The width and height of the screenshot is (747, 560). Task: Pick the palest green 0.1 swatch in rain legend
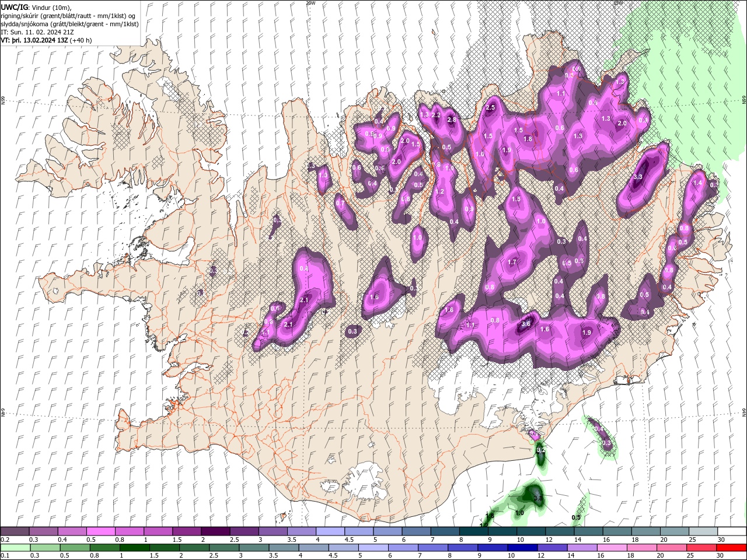pos(16,548)
